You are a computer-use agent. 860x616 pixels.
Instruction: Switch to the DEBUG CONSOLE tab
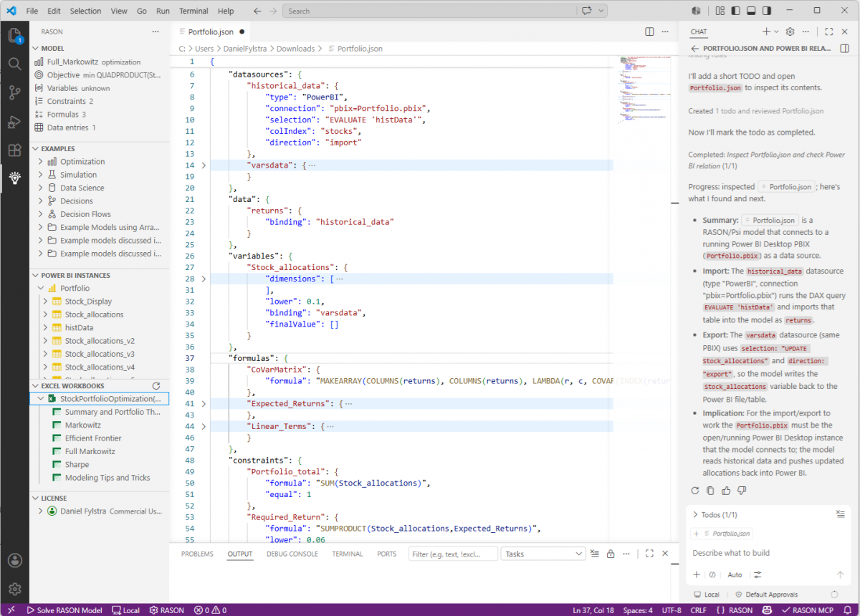[x=292, y=554]
